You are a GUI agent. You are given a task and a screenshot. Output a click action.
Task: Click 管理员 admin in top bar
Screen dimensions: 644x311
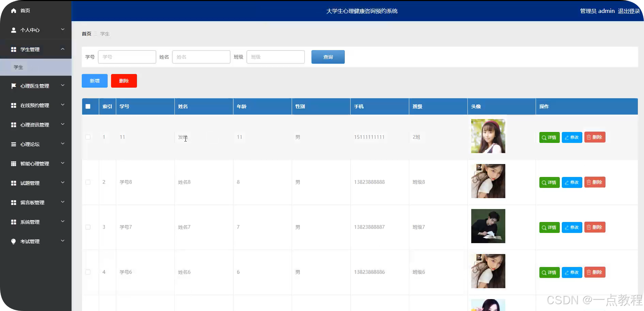597,11
